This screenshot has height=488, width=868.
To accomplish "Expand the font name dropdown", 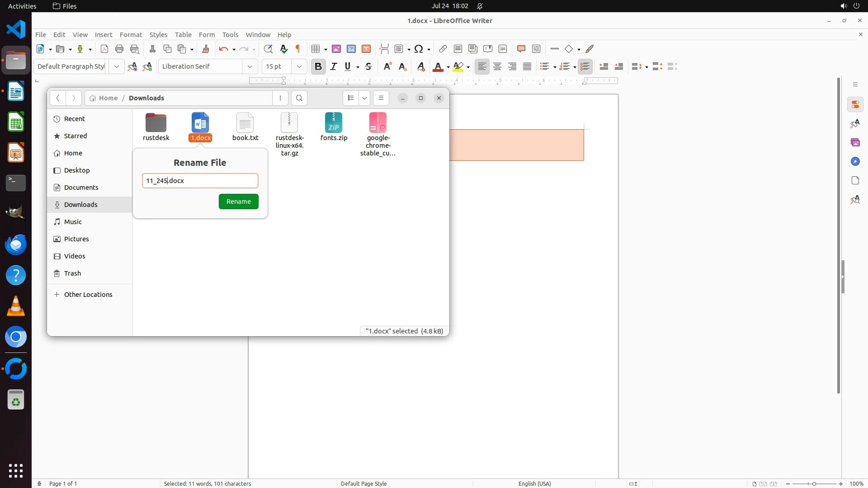I will coord(250,66).
